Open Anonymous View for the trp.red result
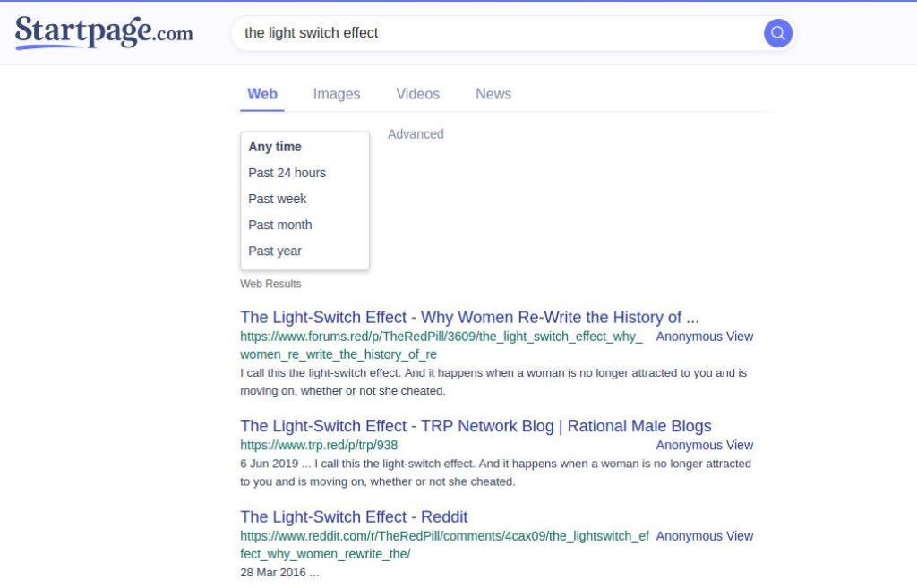 point(704,445)
